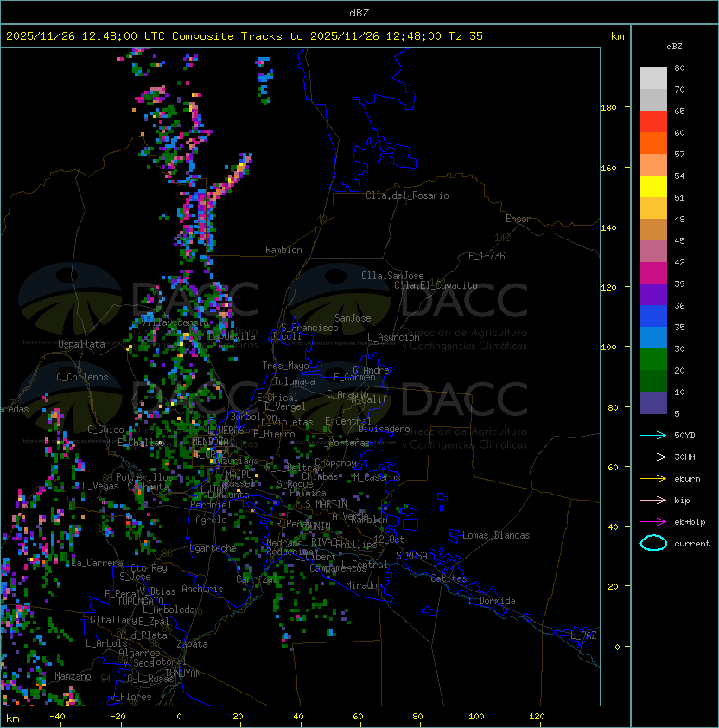Click the 'dBZ' title at the top
The width and height of the screenshot is (719, 728).
tap(359, 13)
